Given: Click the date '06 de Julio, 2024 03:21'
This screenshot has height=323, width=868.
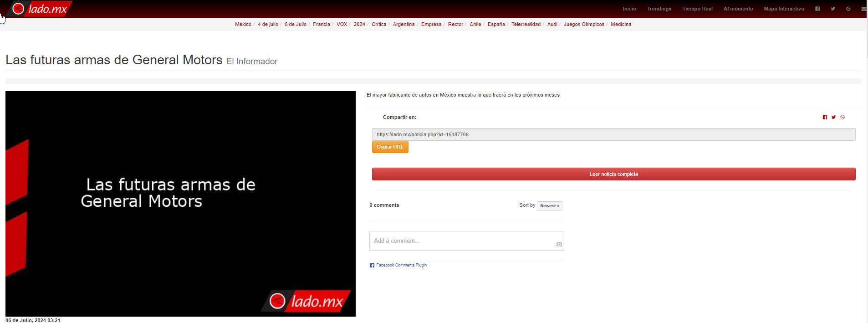Looking at the screenshot, I should (x=33, y=320).
